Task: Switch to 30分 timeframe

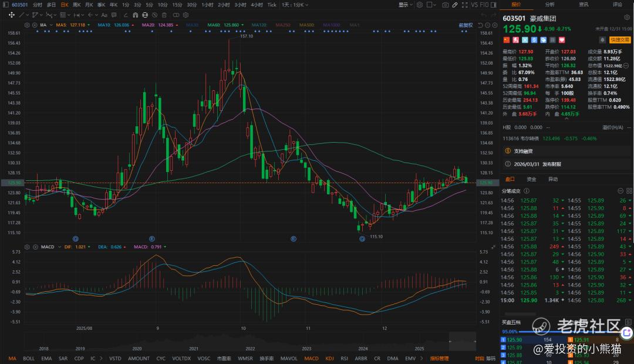Action: (191, 5)
